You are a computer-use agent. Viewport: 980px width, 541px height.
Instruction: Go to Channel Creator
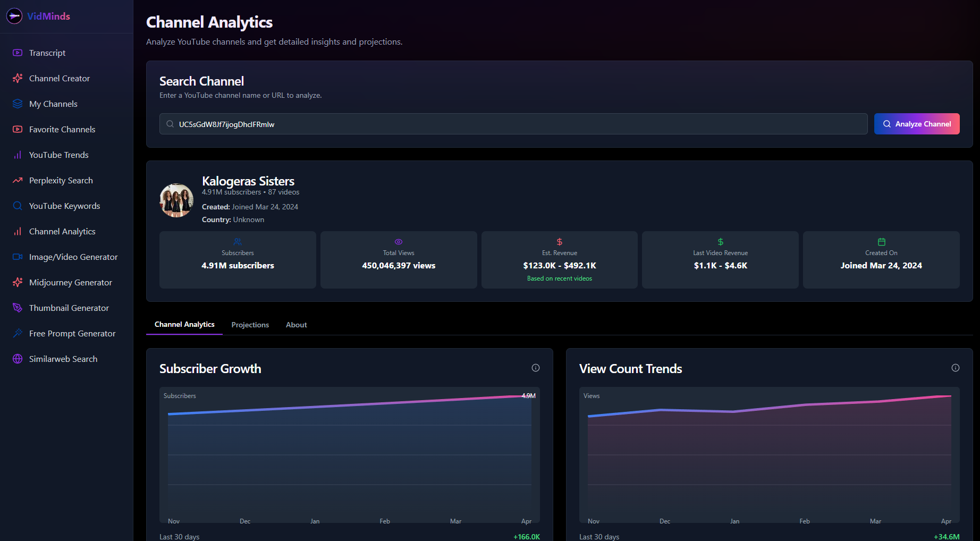66,78
